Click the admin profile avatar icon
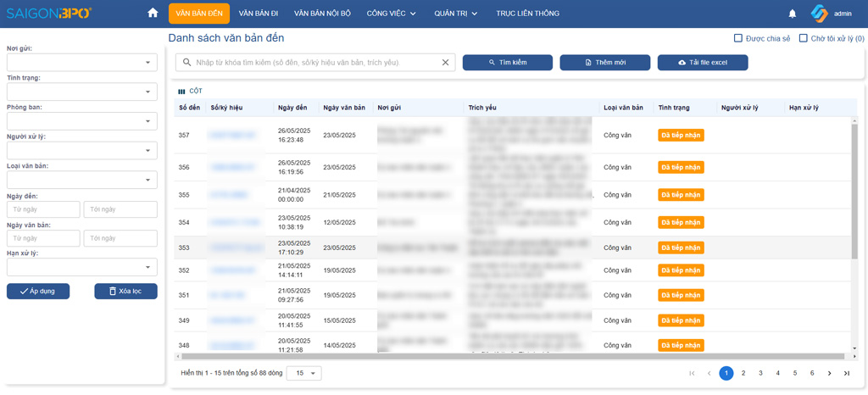Image resolution: width=868 pixels, height=395 pixels. (819, 14)
